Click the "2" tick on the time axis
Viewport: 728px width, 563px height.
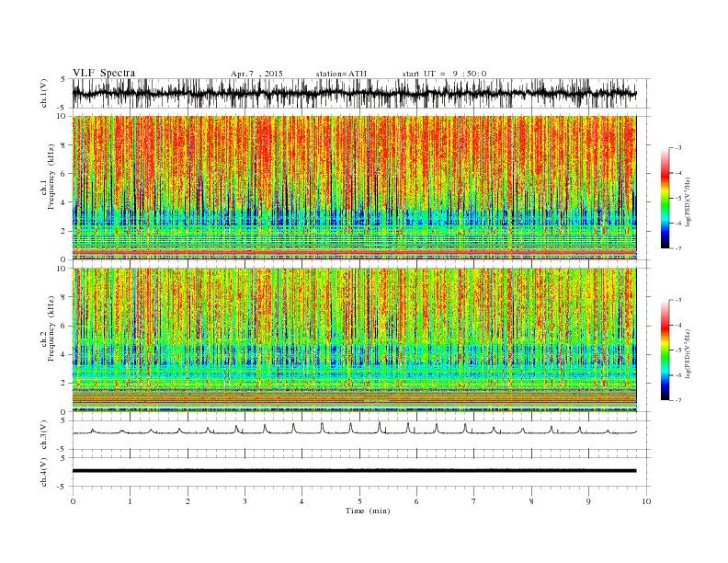point(188,501)
